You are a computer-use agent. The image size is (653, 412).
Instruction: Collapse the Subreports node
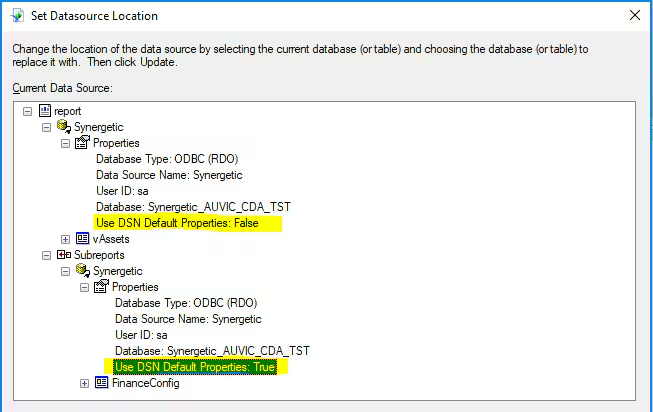(x=46, y=255)
